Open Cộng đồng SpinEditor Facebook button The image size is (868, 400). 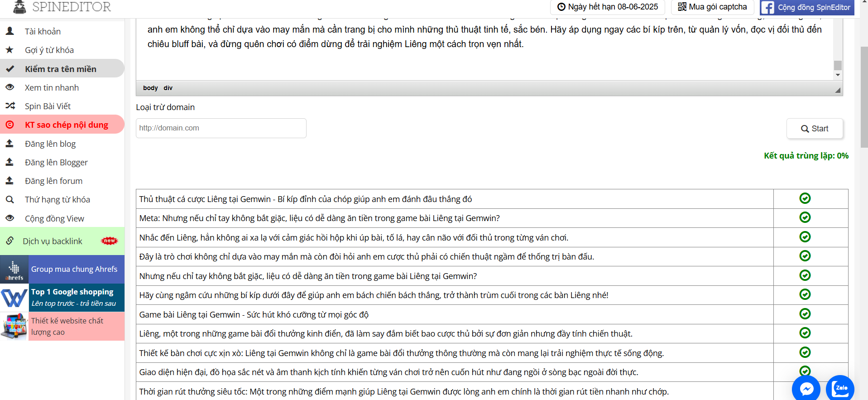pyautogui.click(x=807, y=7)
